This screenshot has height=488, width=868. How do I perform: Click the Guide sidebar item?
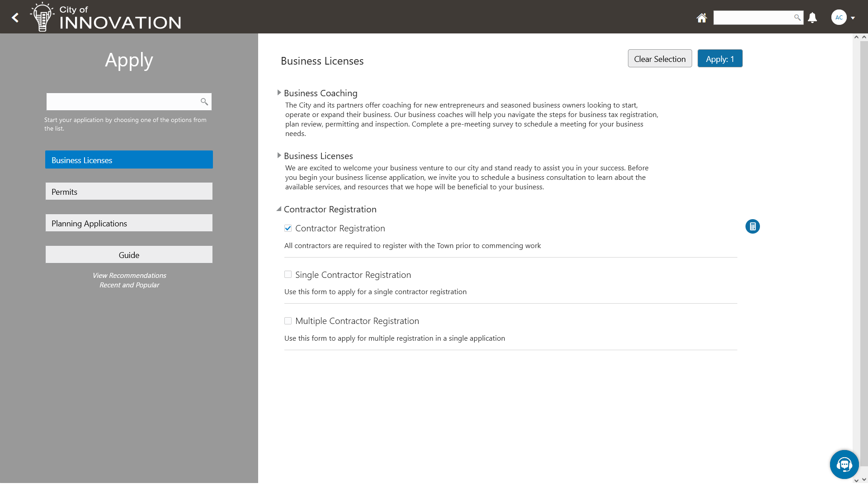[x=129, y=254]
